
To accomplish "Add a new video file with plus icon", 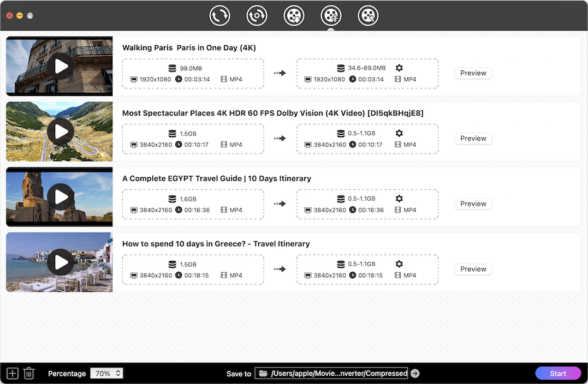I will (x=13, y=374).
